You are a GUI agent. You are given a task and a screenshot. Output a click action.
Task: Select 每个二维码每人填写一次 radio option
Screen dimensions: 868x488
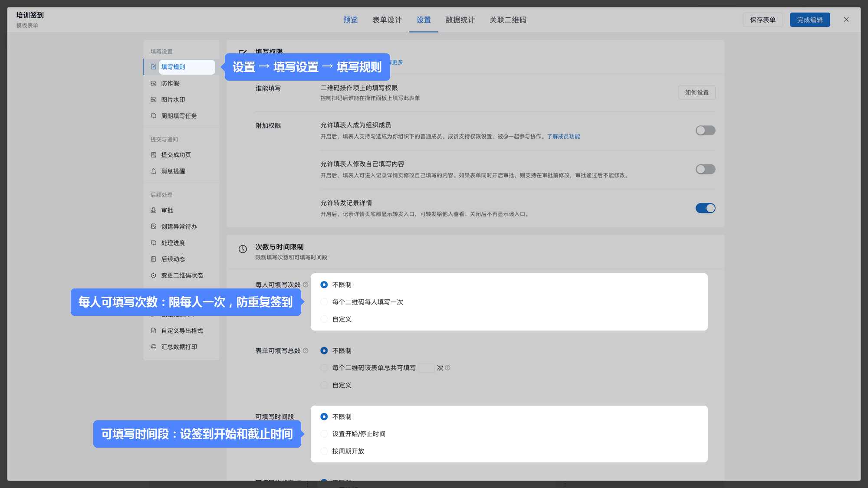tap(324, 302)
